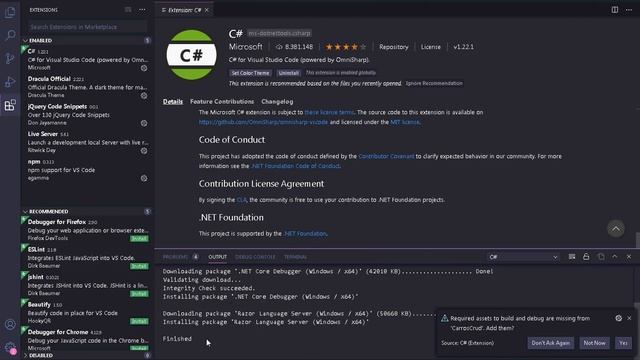The width and height of the screenshot is (640, 360).
Task: Open output log in editor
Action: tap(601, 257)
